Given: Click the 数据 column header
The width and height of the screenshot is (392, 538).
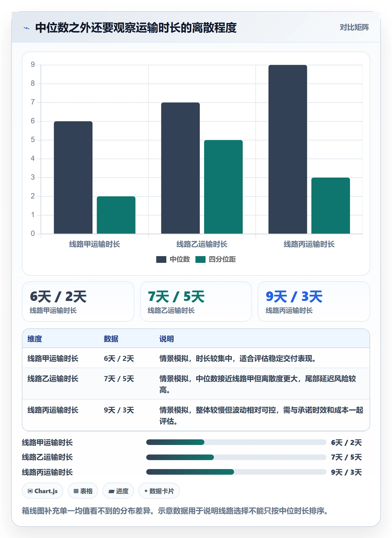Looking at the screenshot, I should pyautogui.click(x=111, y=339).
